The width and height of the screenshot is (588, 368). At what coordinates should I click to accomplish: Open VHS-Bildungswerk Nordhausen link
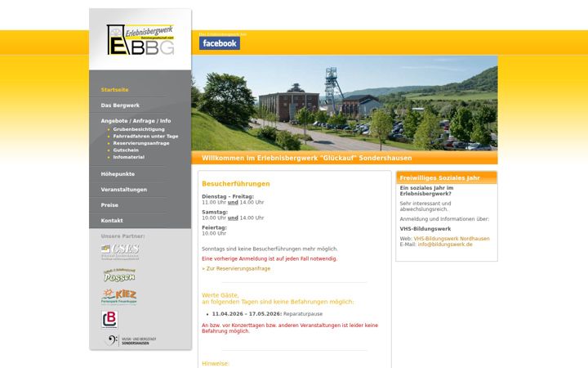[x=452, y=239]
